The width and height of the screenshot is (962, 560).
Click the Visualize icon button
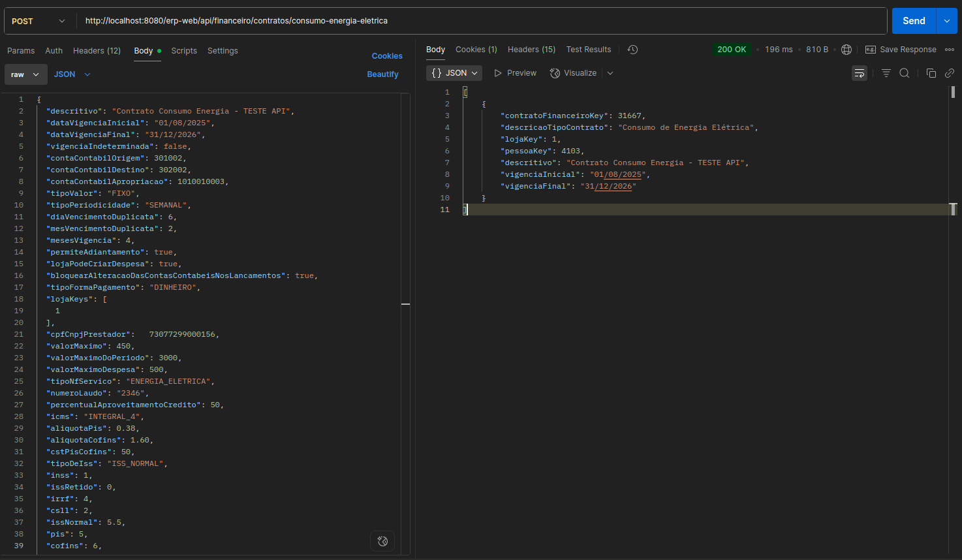point(574,73)
